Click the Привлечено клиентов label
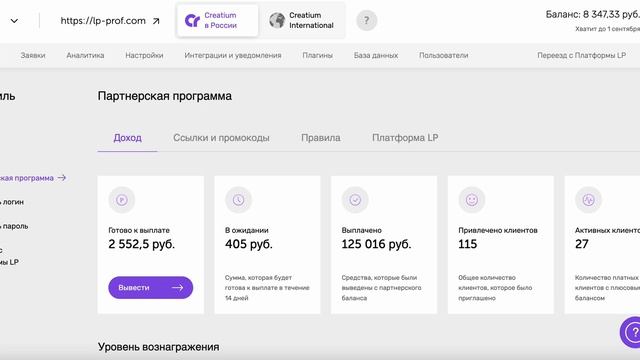Image resolution: width=640 pixels, height=360 pixels. [x=498, y=230]
